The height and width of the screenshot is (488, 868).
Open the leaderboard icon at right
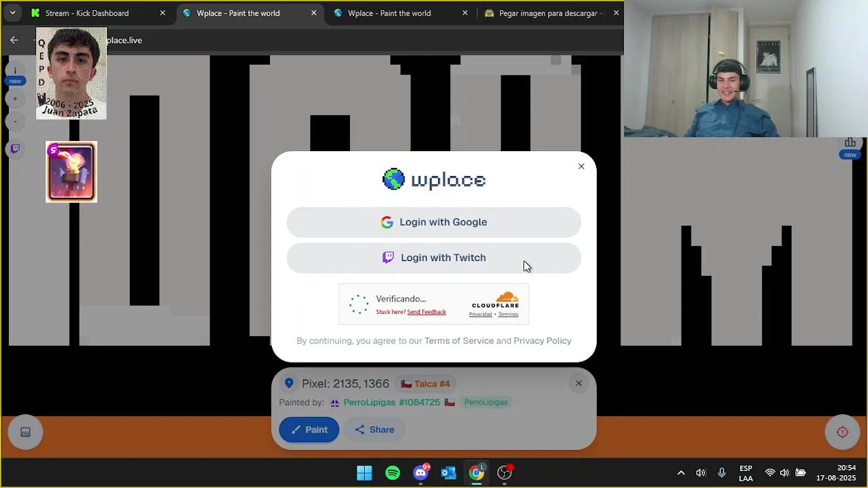tap(850, 142)
